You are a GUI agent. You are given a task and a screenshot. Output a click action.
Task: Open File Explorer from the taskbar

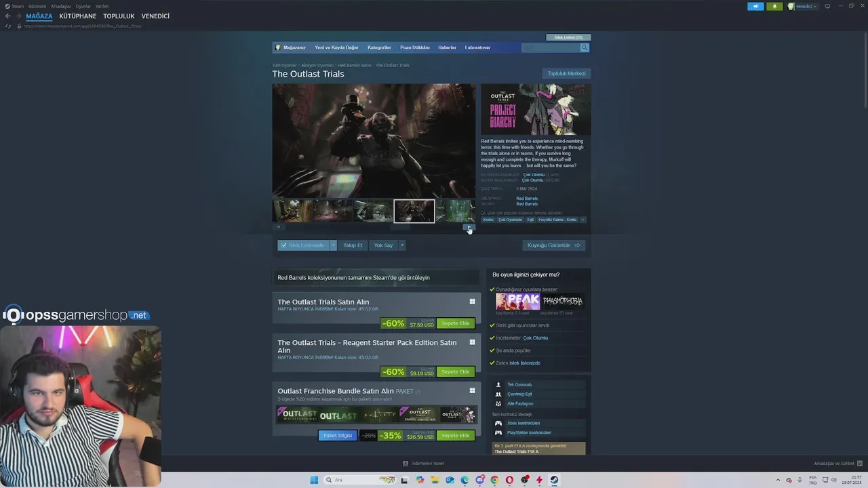pyautogui.click(x=435, y=480)
